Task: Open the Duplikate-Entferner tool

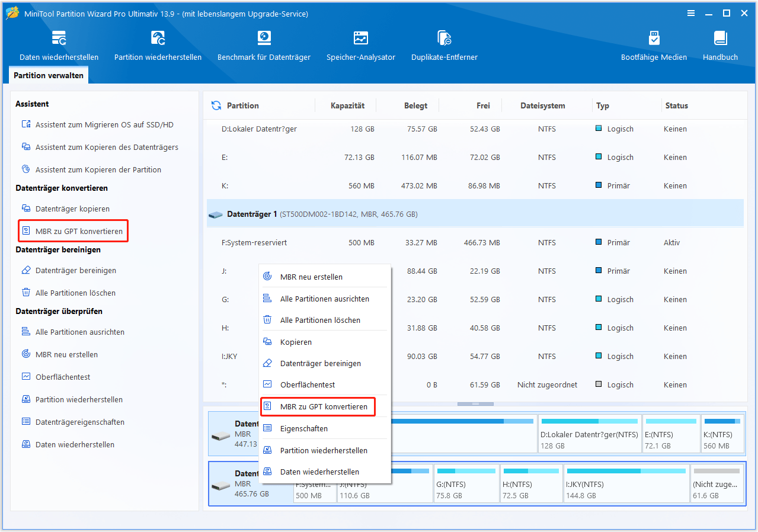Action: coord(444,46)
